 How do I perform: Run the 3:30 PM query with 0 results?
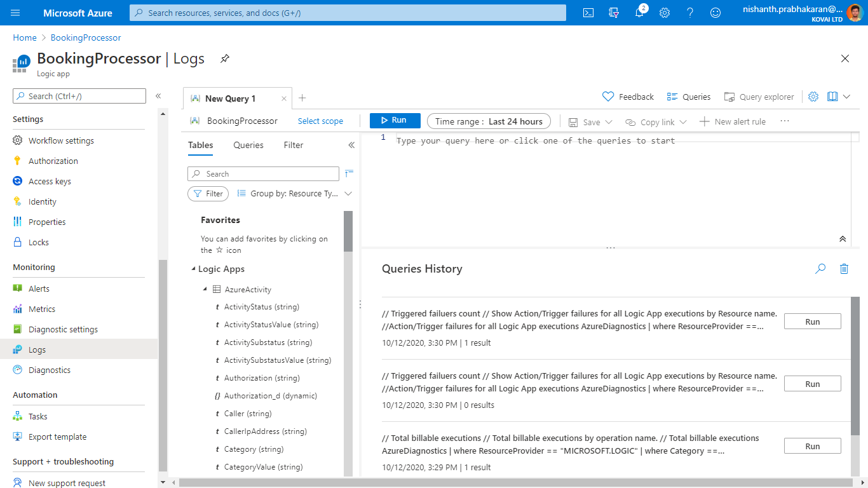812,384
